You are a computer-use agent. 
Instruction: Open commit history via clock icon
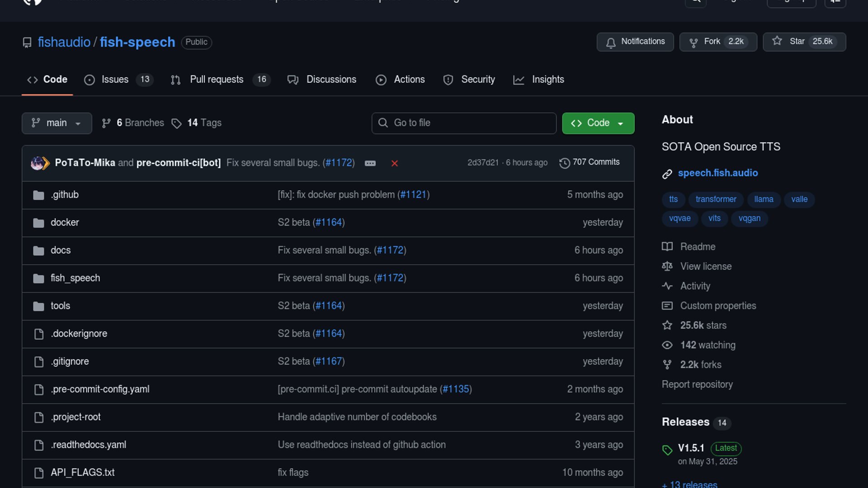pos(564,163)
